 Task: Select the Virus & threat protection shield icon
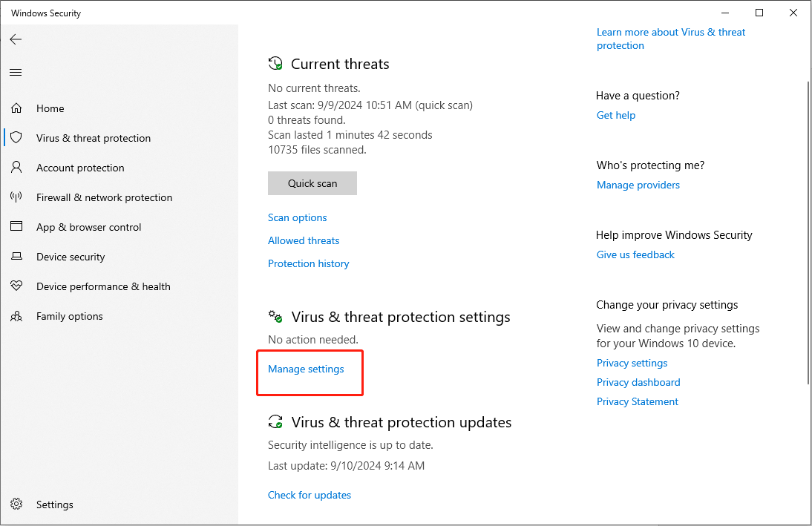click(x=16, y=138)
